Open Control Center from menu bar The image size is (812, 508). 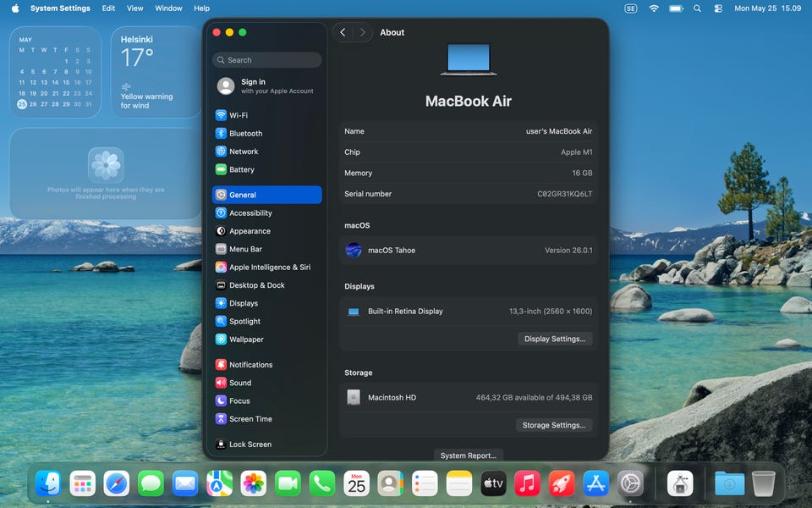[x=718, y=8]
